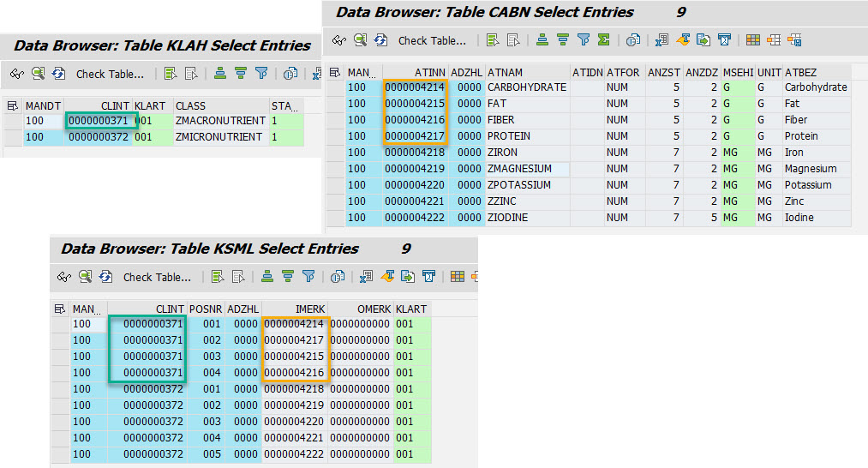
Task: Select the Potassium description cell in CABN table
Action: pyautogui.click(x=817, y=185)
